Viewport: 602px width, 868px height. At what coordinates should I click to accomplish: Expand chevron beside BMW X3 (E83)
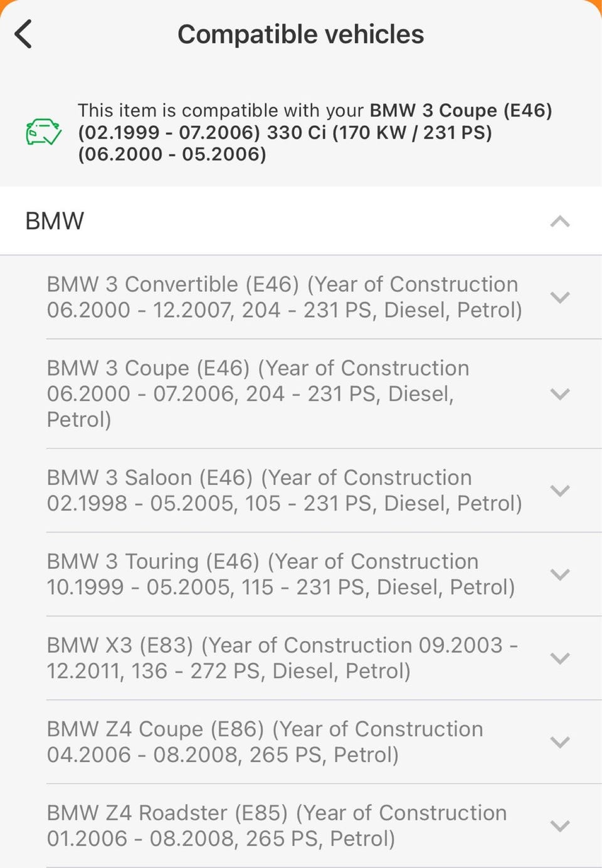(x=559, y=658)
